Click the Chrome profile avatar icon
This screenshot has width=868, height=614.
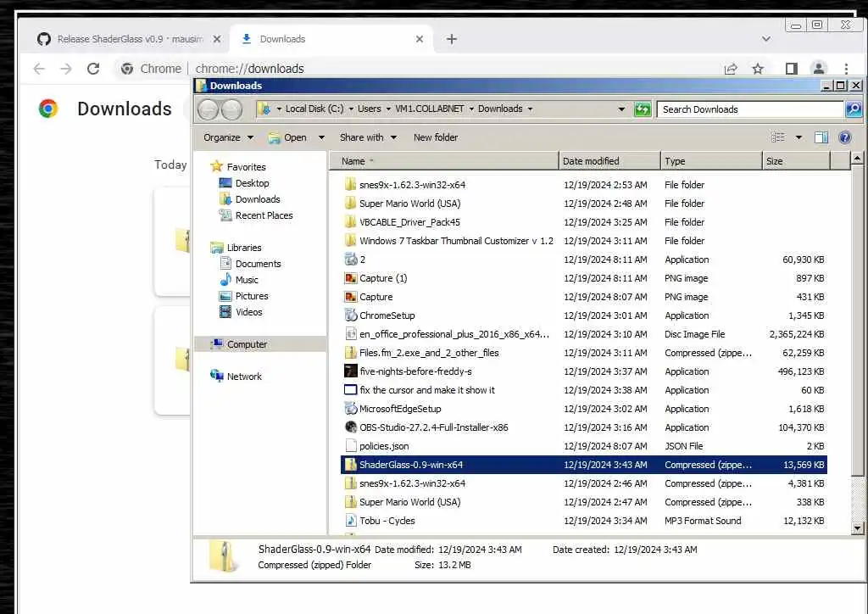point(818,69)
